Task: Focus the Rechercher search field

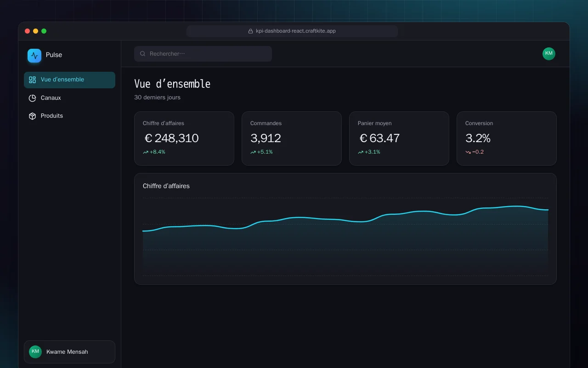Action: [x=203, y=54]
